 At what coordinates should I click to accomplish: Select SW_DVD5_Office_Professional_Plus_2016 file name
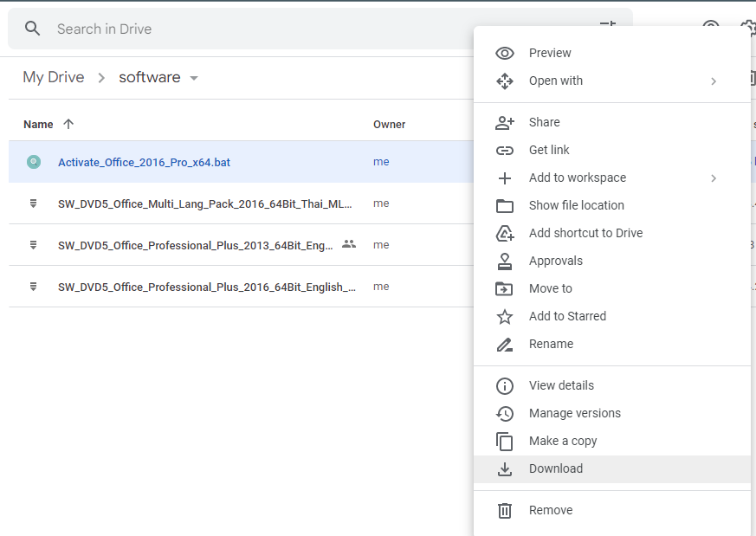(207, 287)
